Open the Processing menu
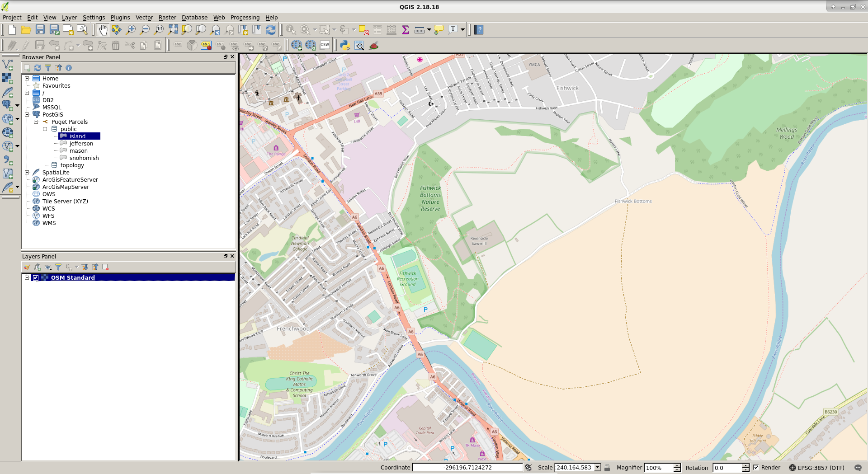The height and width of the screenshot is (474, 868). 245,18
